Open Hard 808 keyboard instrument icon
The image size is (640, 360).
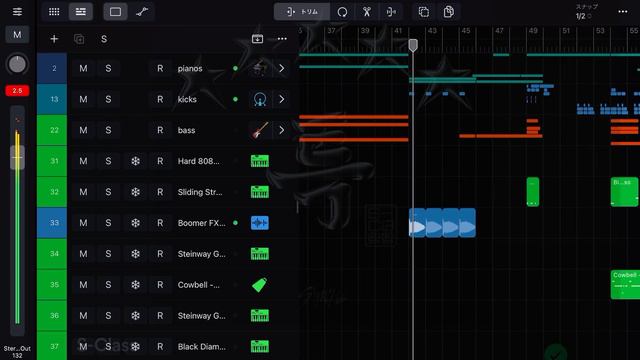point(260,161)
